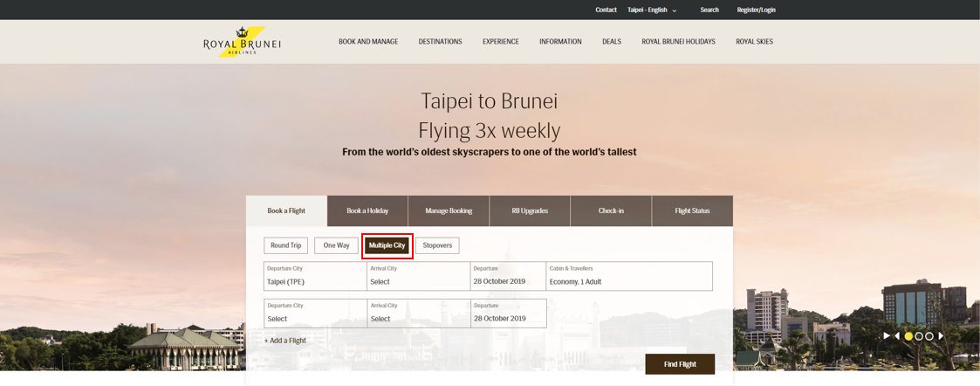Click the yellow active carousel dot
The width and height of the screenshot is (980, 386).
(x=908, y=336)
